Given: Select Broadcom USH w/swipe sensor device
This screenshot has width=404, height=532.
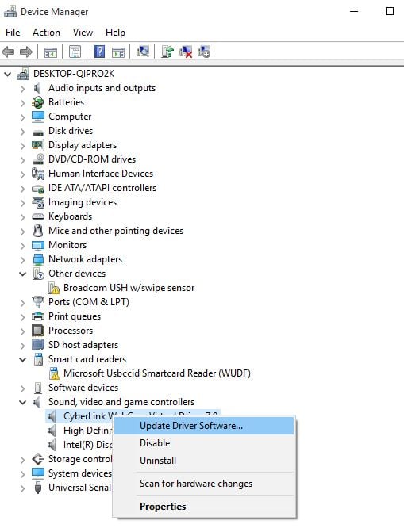Looking at the screenshot, I should [129, 288].
